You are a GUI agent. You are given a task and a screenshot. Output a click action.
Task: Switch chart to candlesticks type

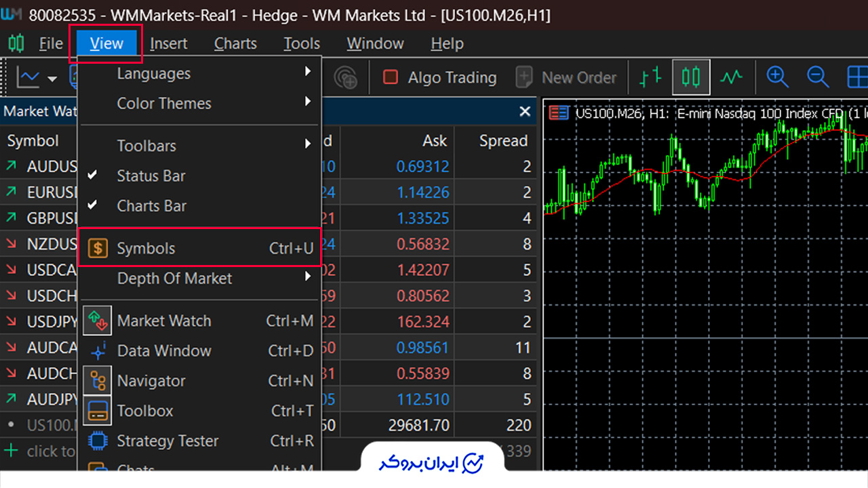691,77
